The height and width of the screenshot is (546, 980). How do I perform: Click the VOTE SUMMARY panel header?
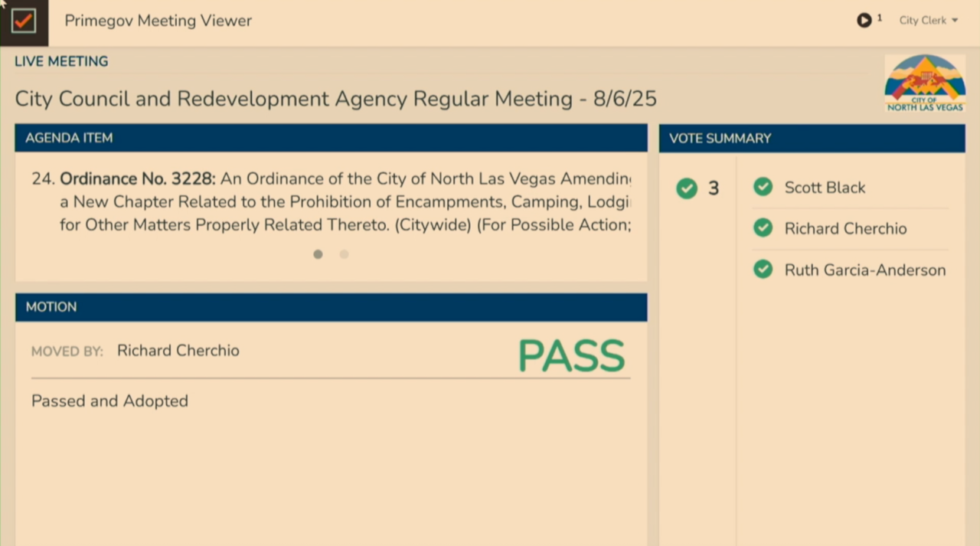719,138
